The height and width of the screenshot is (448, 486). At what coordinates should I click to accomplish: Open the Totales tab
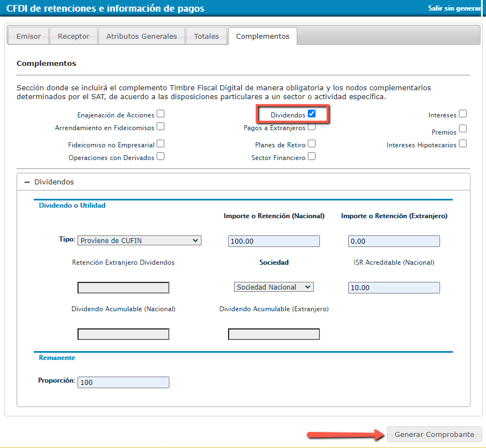tap(206, 37)
